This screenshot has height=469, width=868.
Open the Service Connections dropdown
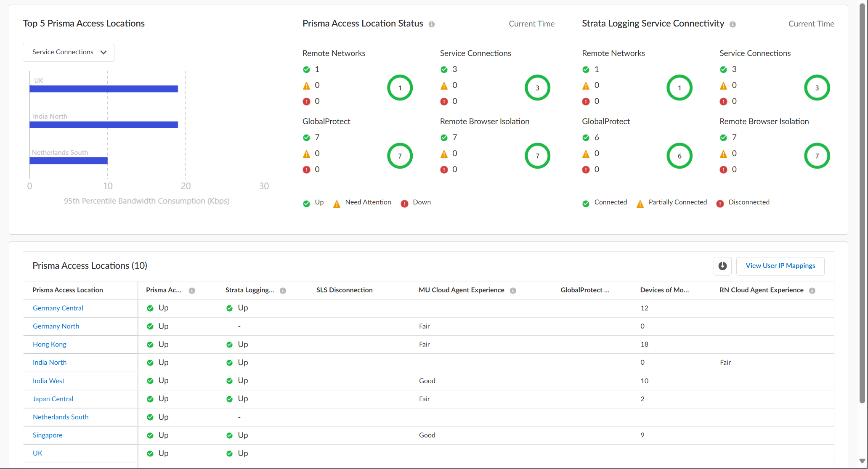pyautogui.click(x=69, y=53)
